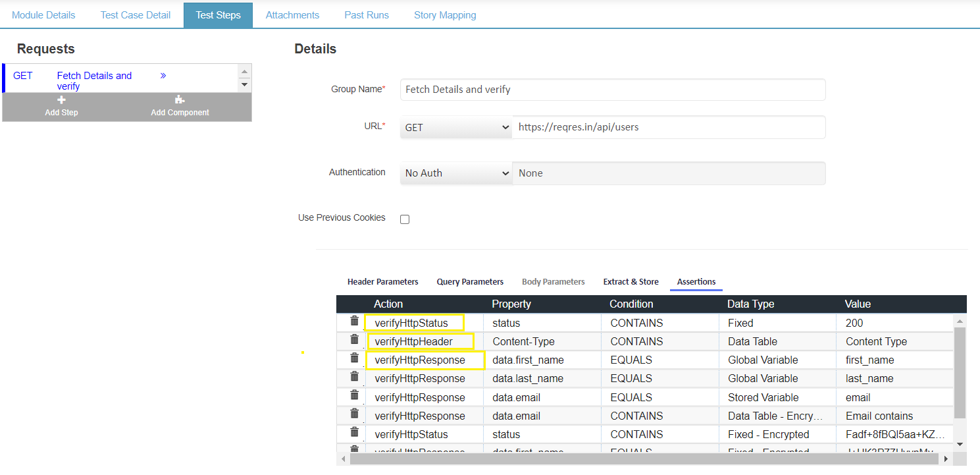
Task: Click the Property column header
Action: tap(511, 304)
